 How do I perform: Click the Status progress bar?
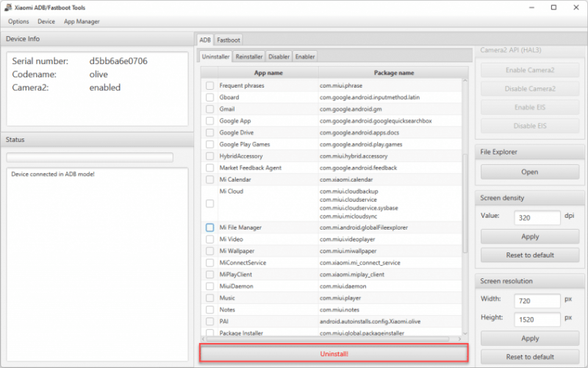click(90, 157)
